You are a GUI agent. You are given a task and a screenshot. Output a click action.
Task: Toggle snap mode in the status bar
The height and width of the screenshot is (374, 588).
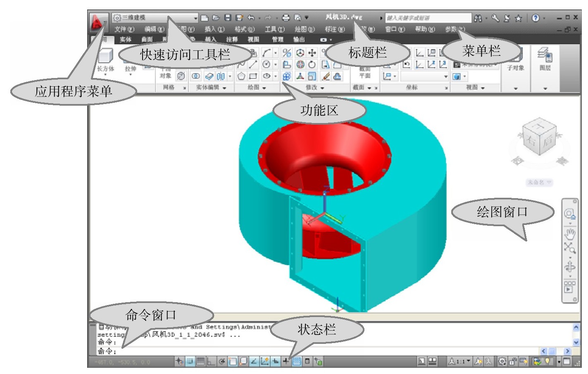[x=190, y=362]
